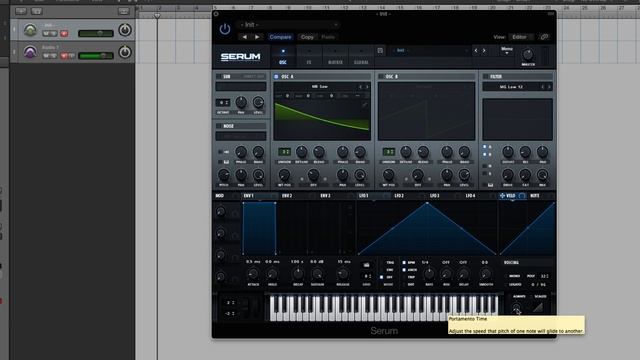
Task: Select next OSC A wavetable arrow
Action: (x=367, y=87)
